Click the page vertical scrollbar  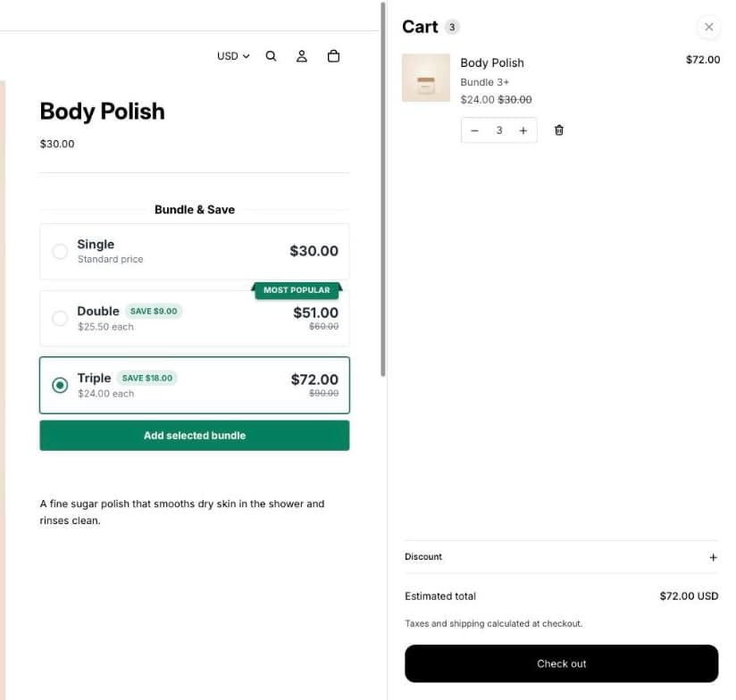[383, 189]
